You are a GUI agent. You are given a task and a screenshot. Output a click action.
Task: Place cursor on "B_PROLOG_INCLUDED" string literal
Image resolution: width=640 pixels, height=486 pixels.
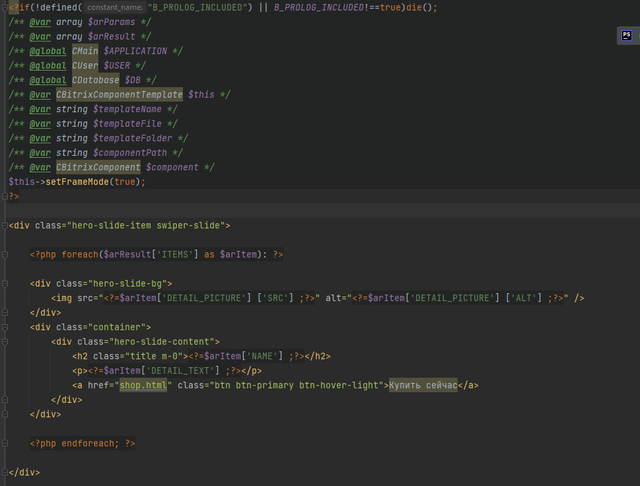[x=198, y=7]
